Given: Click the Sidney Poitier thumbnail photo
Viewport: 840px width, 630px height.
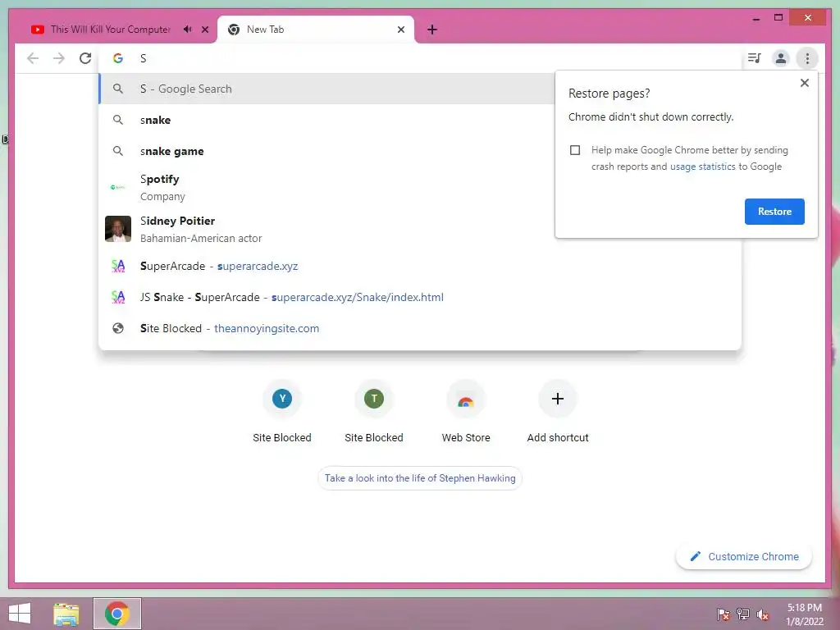Looking at the screenshot, I should click(118, 229).
